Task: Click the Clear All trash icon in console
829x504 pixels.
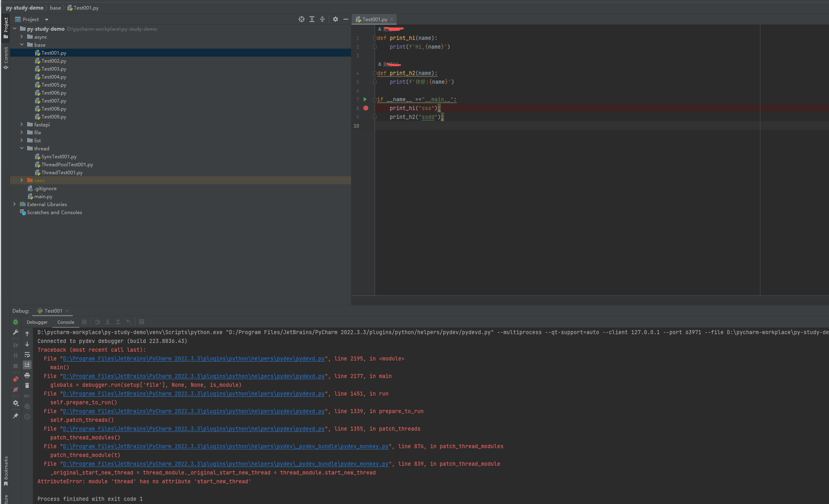Action: [27, 386]
